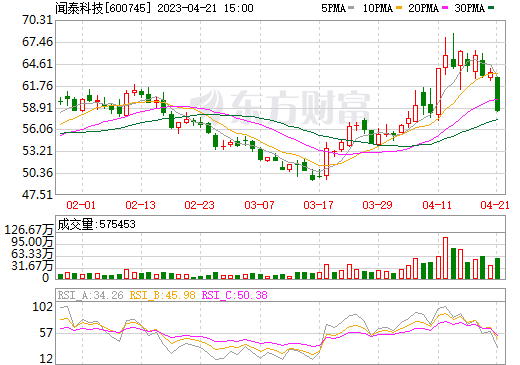
Task: Click the tallest red volume bar
Action: pos(445,258)
